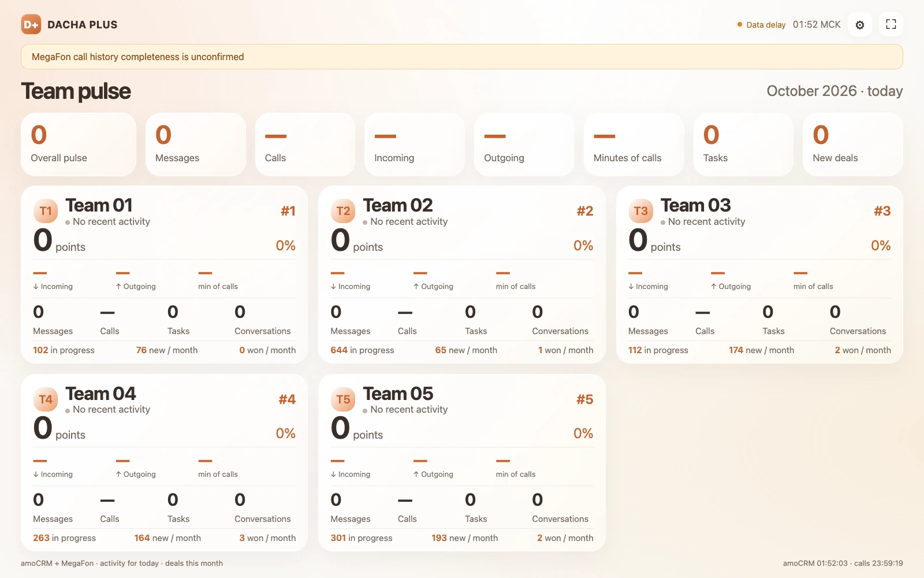The height and width of the screenshot is (578, 924).
Task: Click the Data delay status indicator
Action: pos(761,25)
